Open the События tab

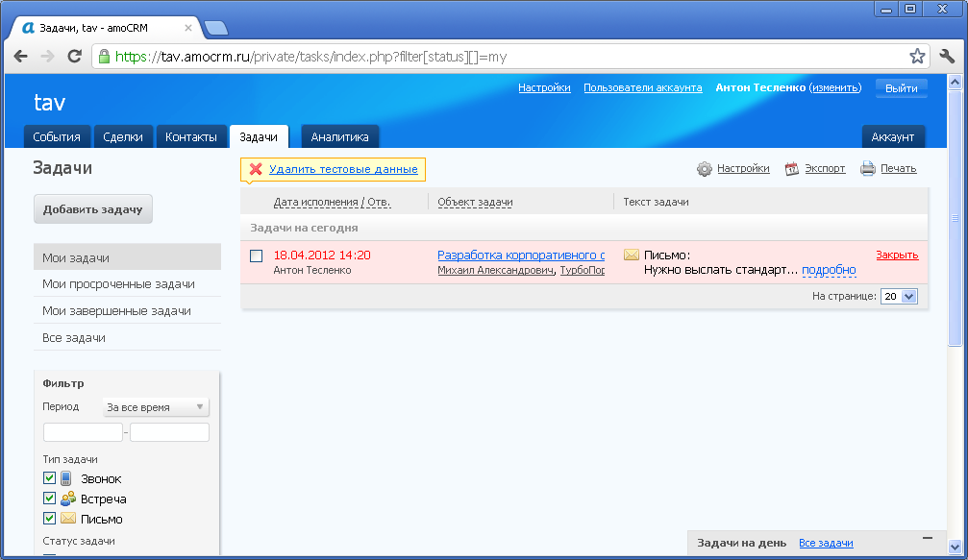pos(57,137)
